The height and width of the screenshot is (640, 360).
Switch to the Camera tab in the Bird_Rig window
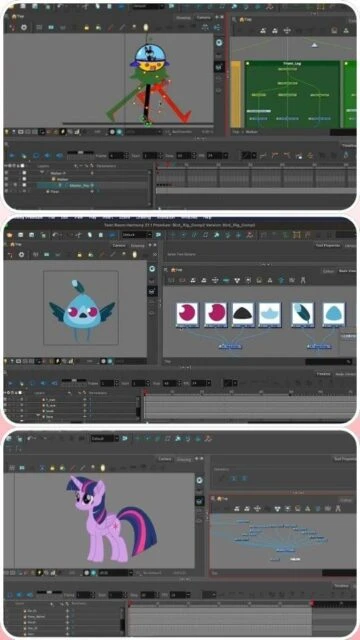tap(119, 245)
